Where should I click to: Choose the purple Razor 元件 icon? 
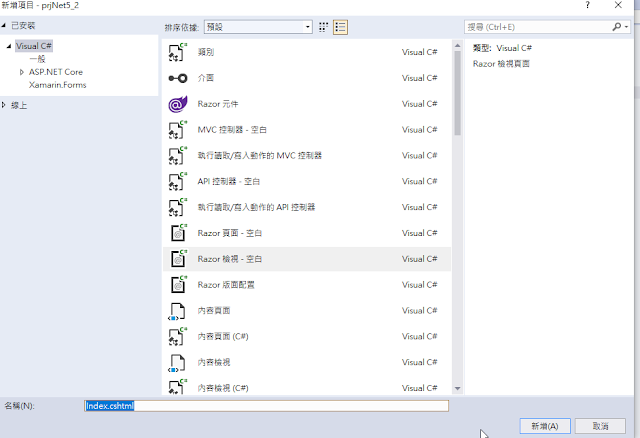(x=178, y=104)
